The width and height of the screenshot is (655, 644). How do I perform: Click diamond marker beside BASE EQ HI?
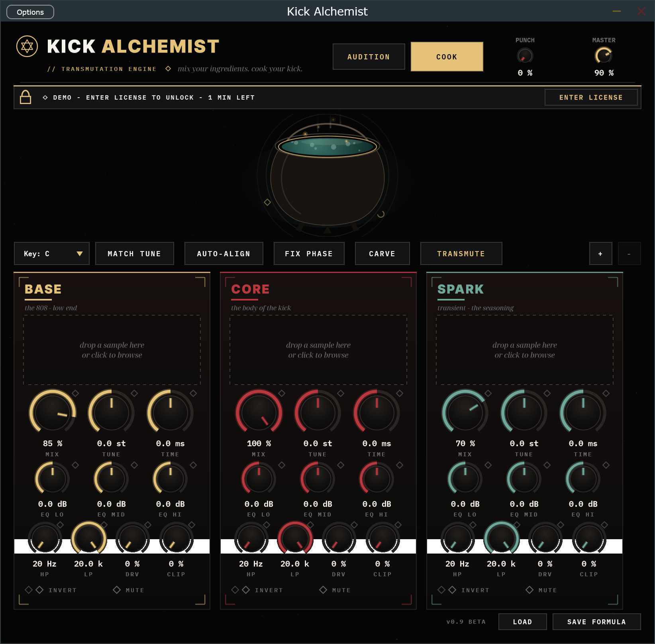coord(193,465)
